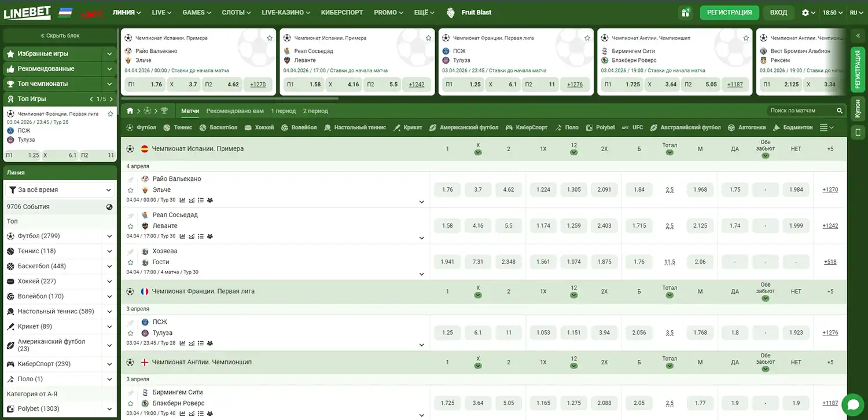Viewport: 868px width, 420px height.
Task: Click the home icon in the breadcrumb
Action: click(130, 110)
